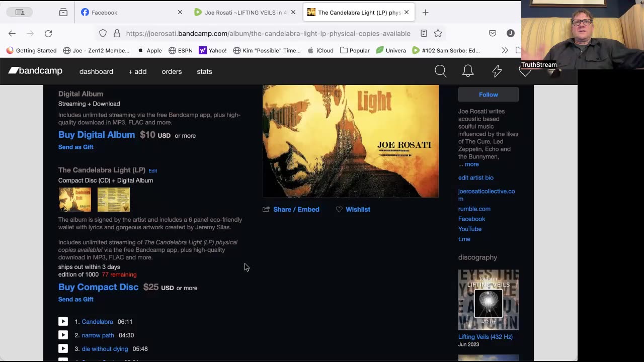Screen dimensions: 644x362
Task: Open the ESPN bookmark
Action: 181,50
